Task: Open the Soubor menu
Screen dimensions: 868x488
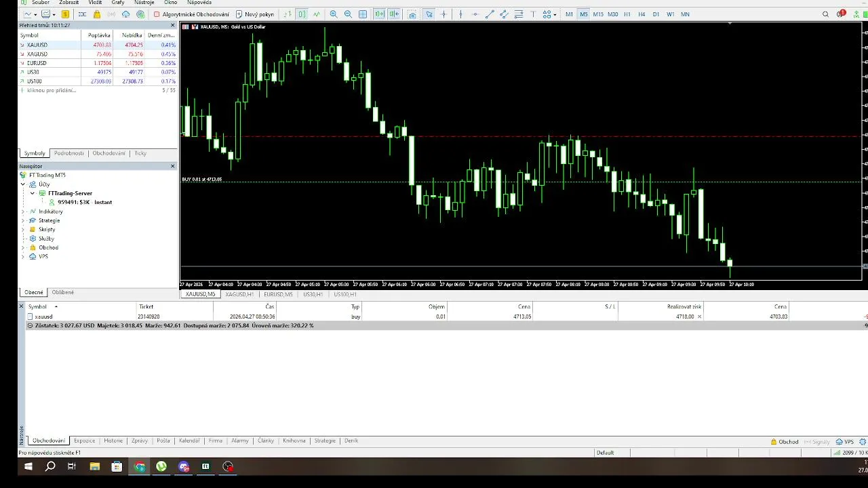Action: coord(41,3)
